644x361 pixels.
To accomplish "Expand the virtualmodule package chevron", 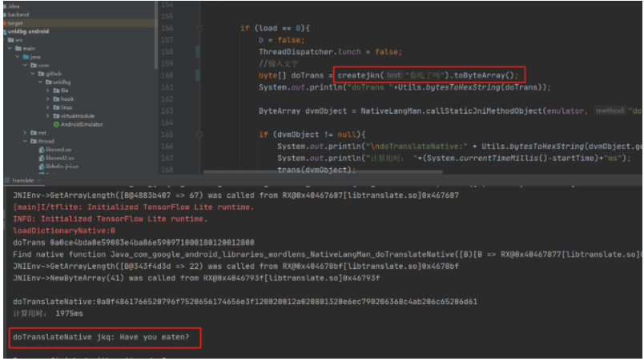I will pos(48,116).
